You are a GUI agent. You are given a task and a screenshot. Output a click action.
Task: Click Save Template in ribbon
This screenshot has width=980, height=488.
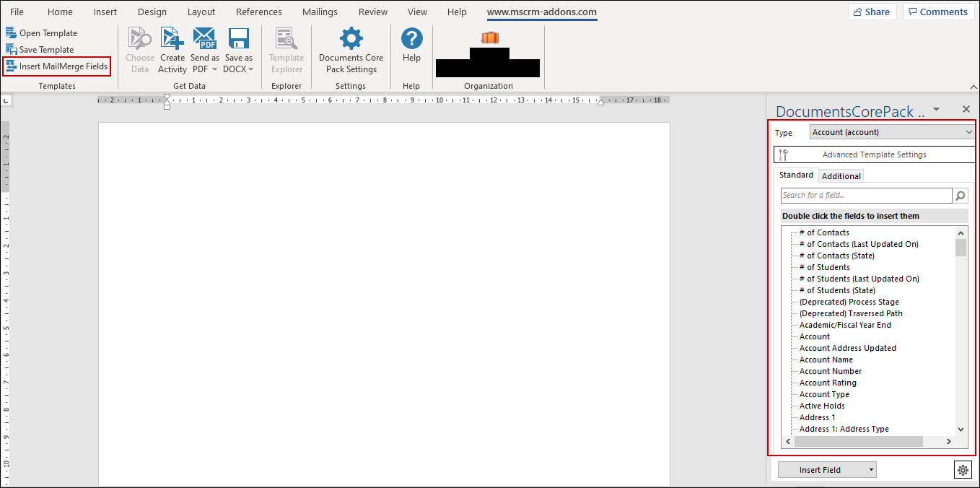coord(46,50)
